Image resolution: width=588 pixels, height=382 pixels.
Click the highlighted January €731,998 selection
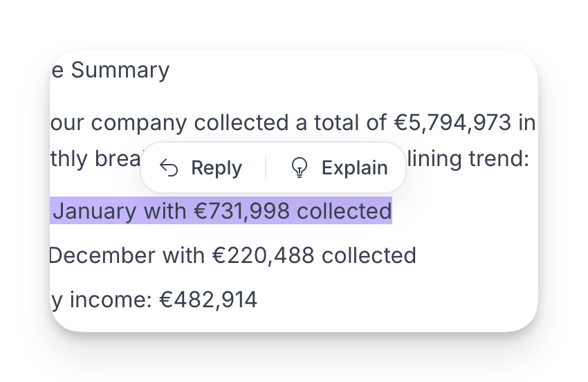(x=221, y=210)
